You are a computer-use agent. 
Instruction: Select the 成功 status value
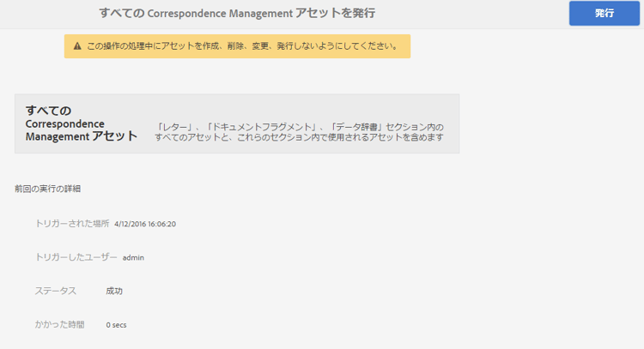coord(114,292)
